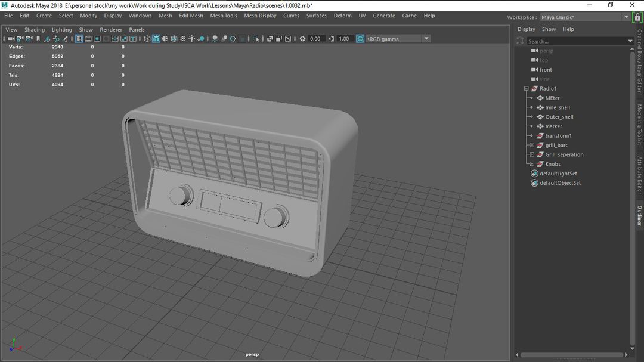Toggle Wireframe on Shaded

point(174,39)
